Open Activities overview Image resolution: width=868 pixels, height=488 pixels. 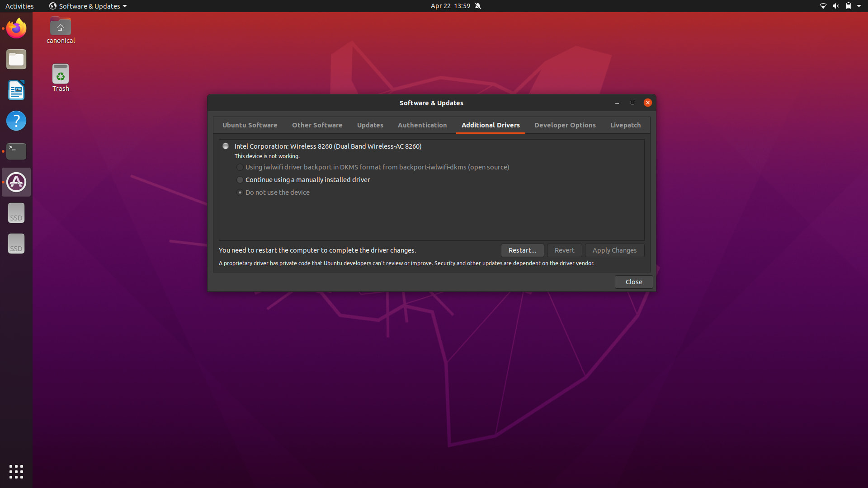(19, 6)
